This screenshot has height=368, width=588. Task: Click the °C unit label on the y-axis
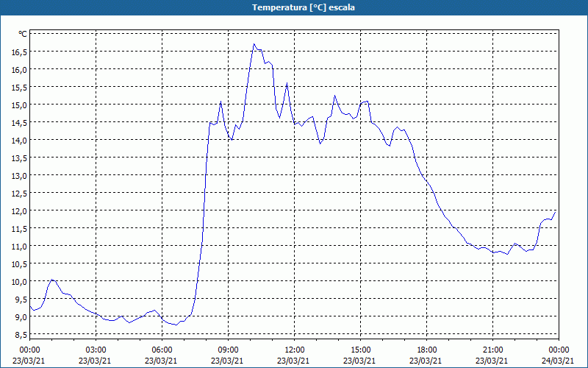(x=23, y=34)
